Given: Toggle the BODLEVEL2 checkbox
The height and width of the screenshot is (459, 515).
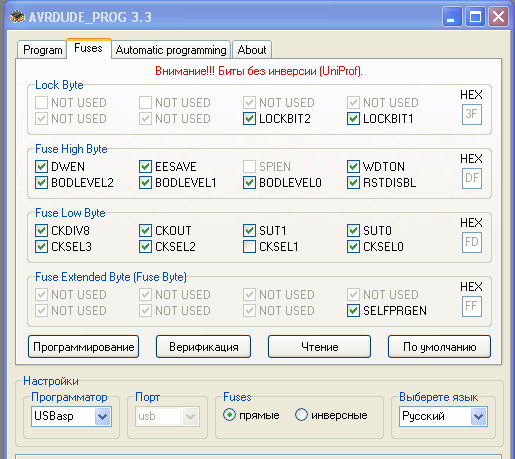Looking at the screenshot, I should pos(41,183).
